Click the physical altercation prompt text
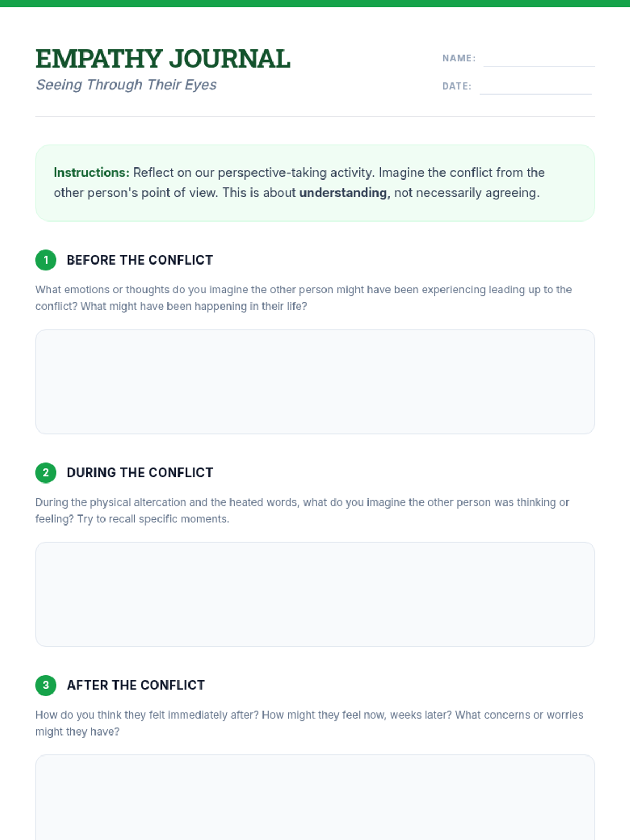 click(x=302, y=510)
